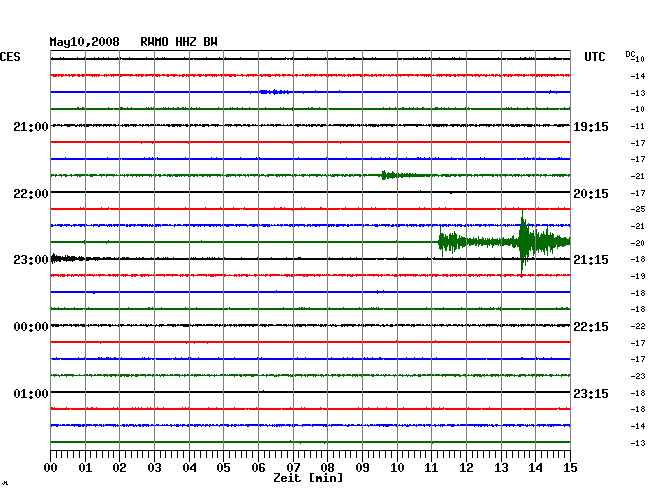Click minute 13 on the time axis
650x494 pixels.
[x=501, y=468]
